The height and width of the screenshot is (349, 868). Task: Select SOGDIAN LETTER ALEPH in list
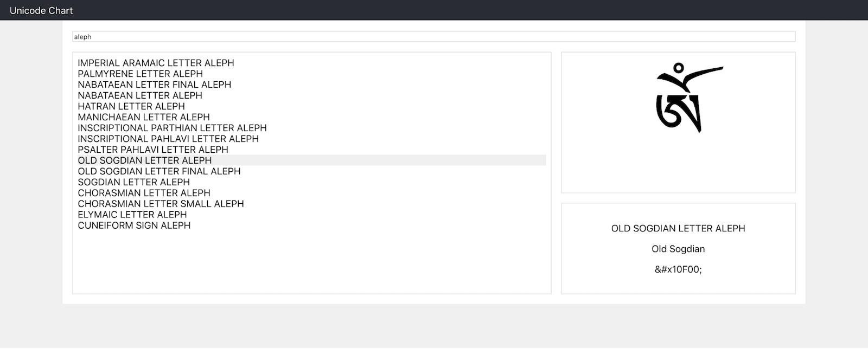click(x=133, y=182)
